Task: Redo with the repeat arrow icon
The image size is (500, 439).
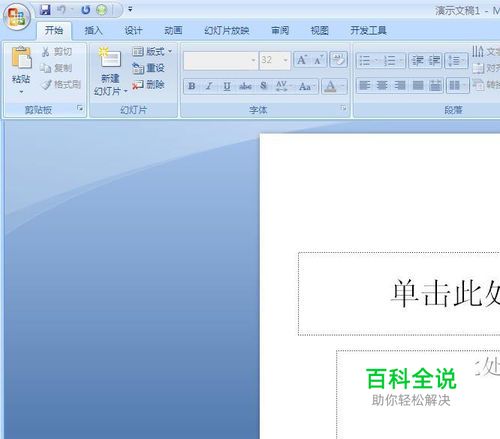Action: pyautogui.click(x=86, y=10)
